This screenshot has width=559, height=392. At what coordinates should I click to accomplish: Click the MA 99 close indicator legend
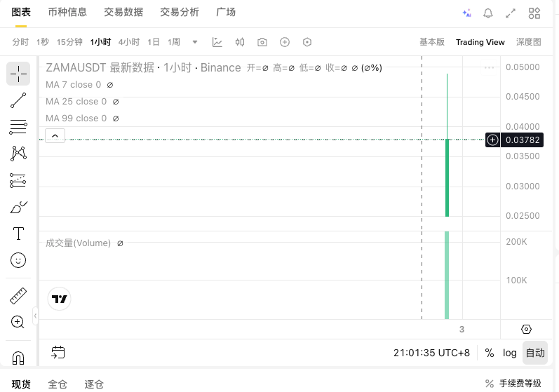(x=76, y=119)
